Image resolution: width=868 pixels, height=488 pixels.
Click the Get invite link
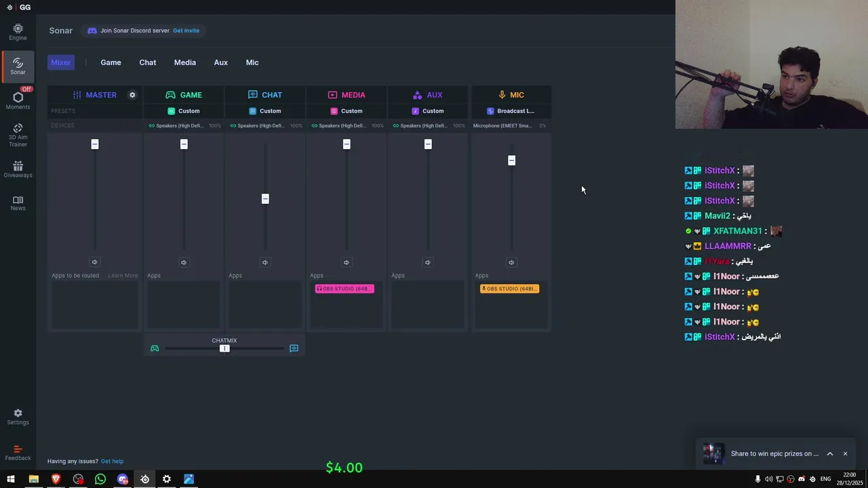pos(186,30)
